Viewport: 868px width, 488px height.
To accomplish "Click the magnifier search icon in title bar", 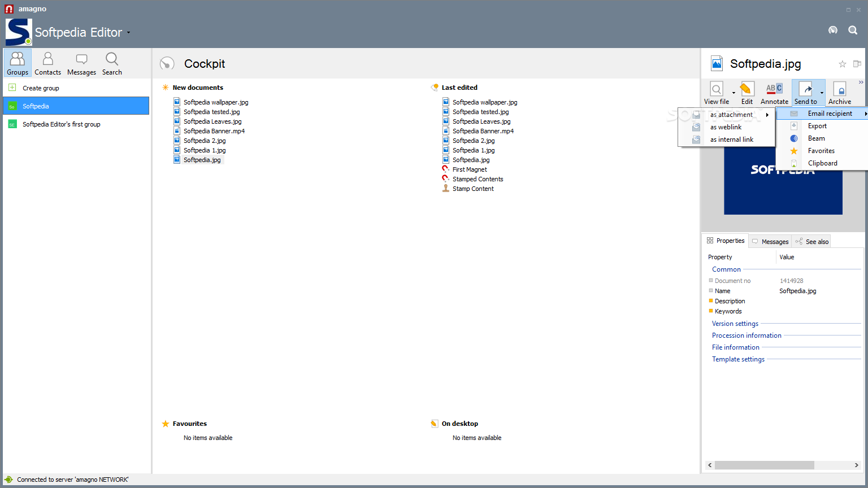I will point(853,30).
